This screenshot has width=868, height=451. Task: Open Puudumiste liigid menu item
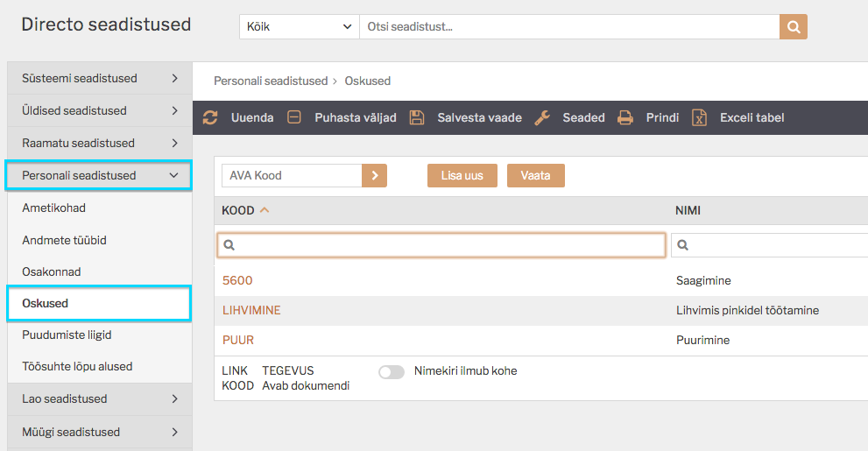coord(67,335)
